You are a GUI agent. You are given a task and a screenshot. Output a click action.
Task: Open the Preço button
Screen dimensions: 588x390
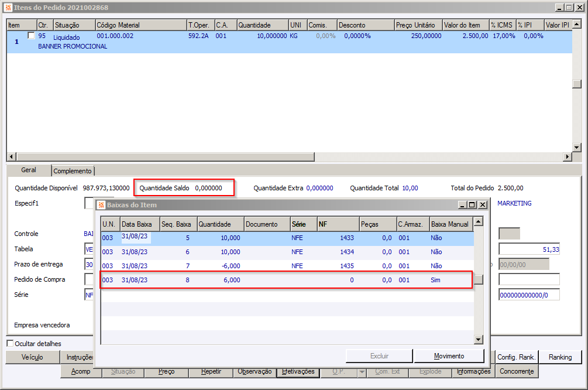[x=166, y=371]
